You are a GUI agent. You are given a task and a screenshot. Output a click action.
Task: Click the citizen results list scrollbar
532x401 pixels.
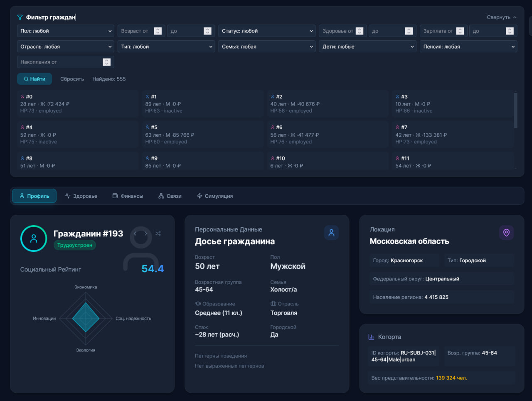515,110
